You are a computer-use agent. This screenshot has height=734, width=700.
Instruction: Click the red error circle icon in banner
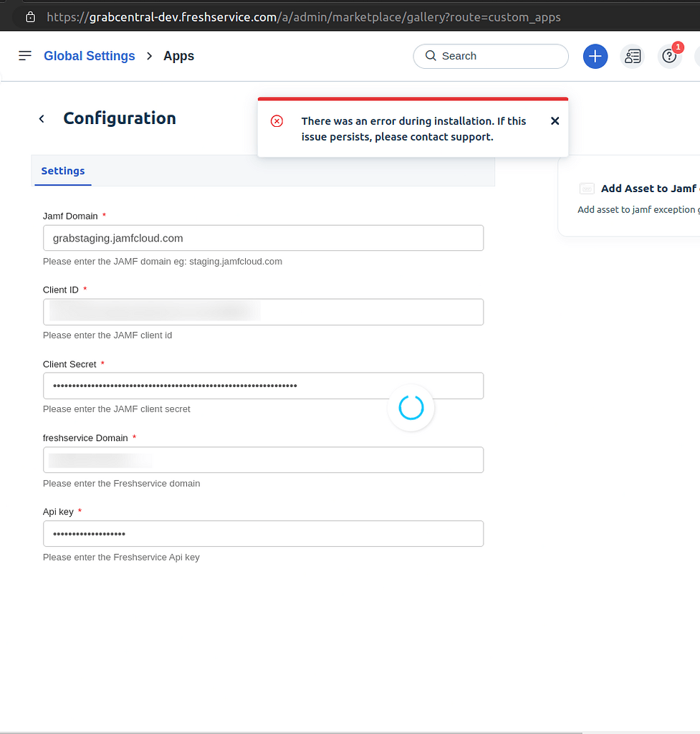277,121
